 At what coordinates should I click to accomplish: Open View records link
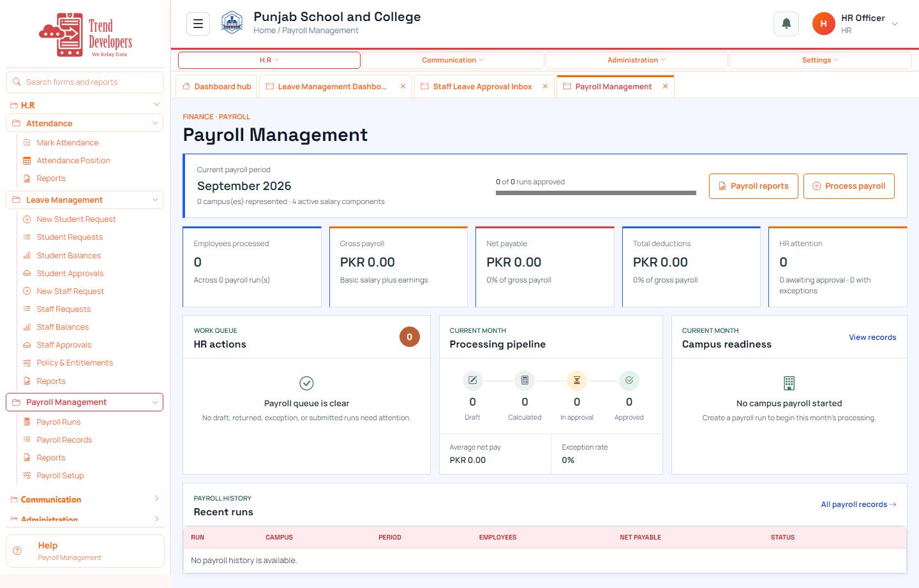(872, 337)
